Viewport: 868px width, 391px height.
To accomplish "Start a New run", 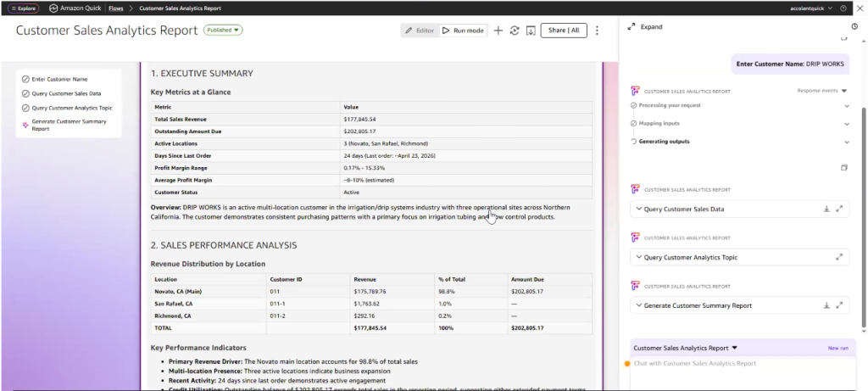I will (837, 348).
